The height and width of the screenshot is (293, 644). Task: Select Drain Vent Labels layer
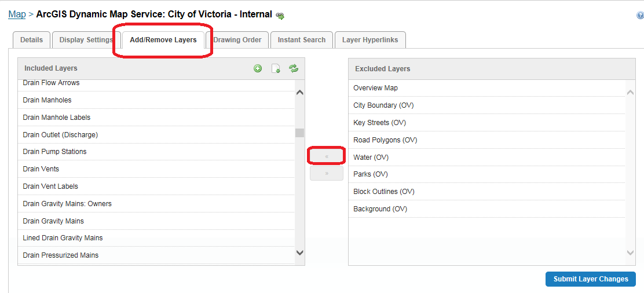[156, 186]
